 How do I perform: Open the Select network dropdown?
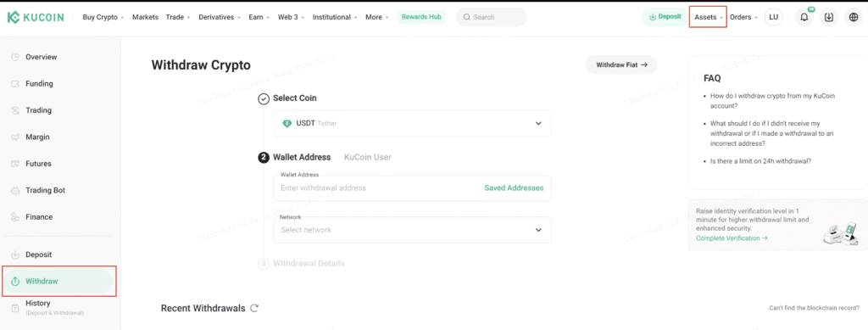click(412, 230)
